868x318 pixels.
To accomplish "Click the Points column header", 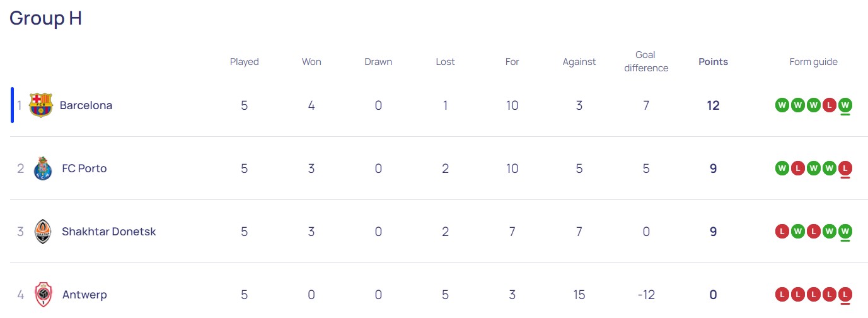I will [x=713, y=62].
